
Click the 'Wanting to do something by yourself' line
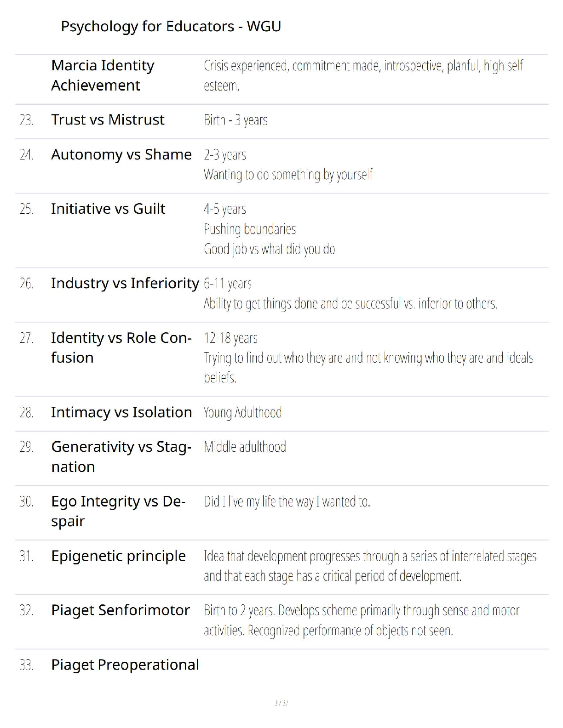[x=288, y=175]
